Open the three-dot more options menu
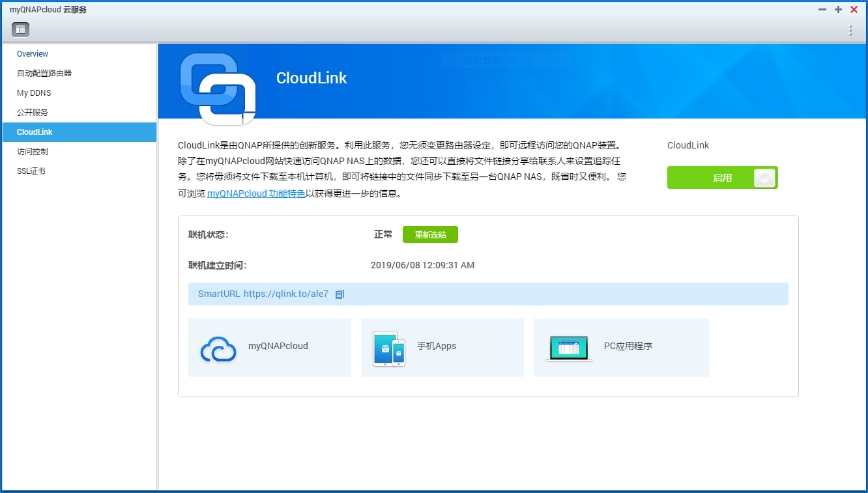868x493 pixels. (x=850, y=30)
